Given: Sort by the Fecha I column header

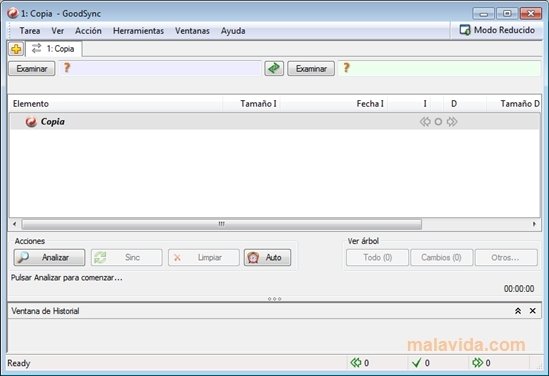Looking at the screenshot, I should 334,104.
